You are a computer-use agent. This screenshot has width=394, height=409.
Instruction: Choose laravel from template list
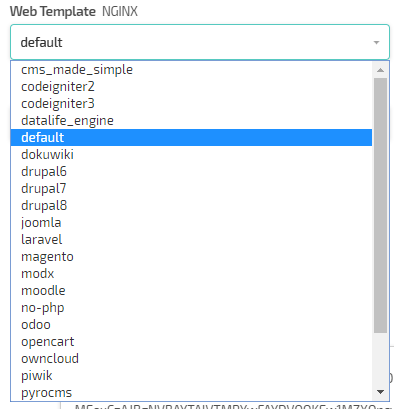coord(191,240)
